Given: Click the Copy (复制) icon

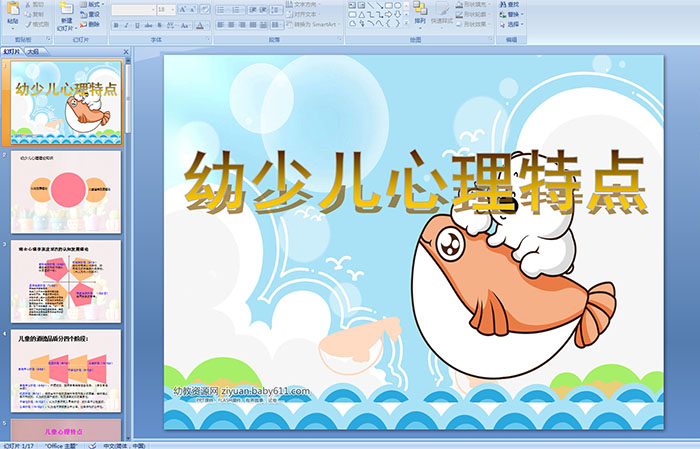Looking at the screenshot, I should (28, 14).
